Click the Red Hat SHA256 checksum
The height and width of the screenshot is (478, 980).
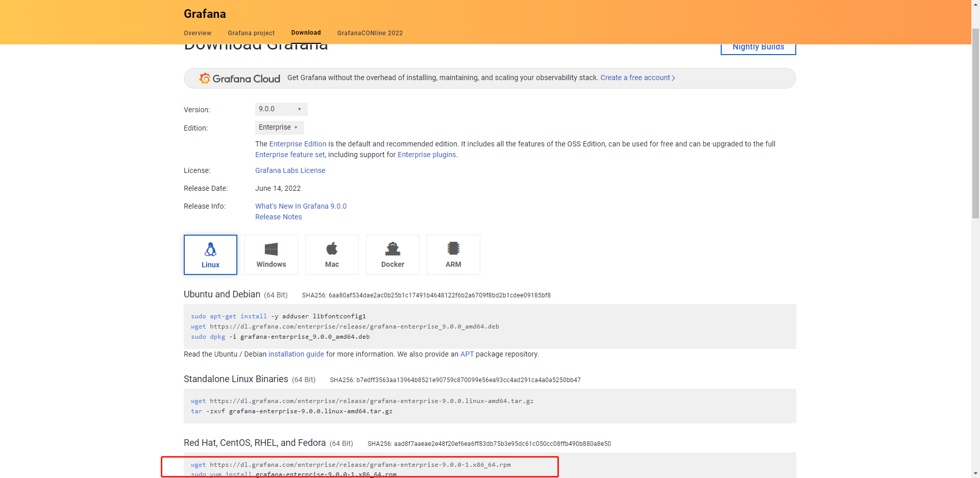pyautogui.click(x=489, y=444)
